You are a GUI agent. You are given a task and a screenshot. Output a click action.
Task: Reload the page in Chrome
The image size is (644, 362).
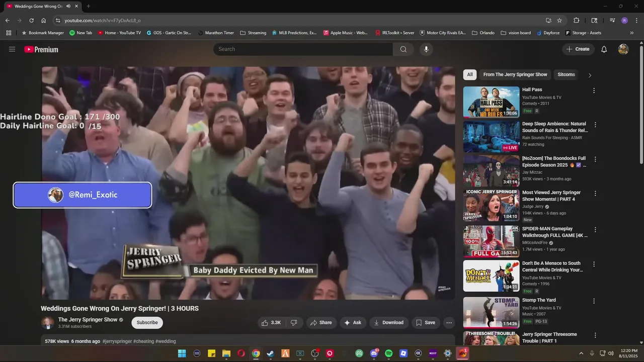[31, 21]
